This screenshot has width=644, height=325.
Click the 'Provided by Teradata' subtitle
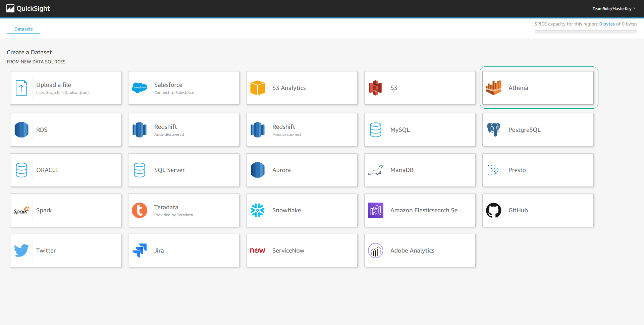(x=173, y=215)
